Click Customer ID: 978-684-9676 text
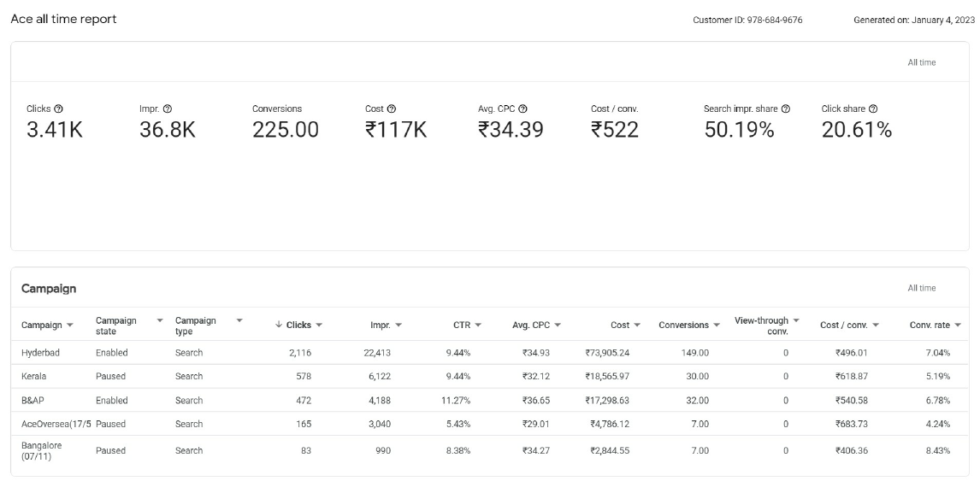Viewport: 980px width, 487px height. point(747,20)
